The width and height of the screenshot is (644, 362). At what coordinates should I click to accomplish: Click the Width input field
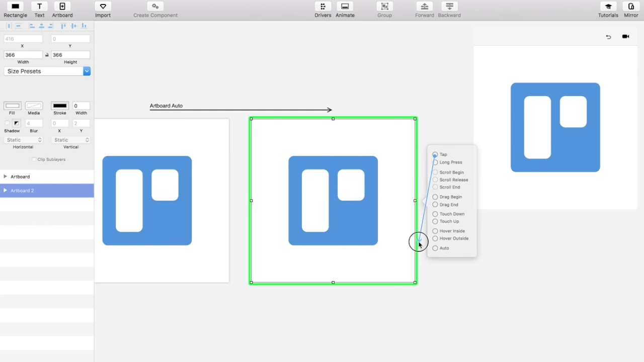point(23,55)
